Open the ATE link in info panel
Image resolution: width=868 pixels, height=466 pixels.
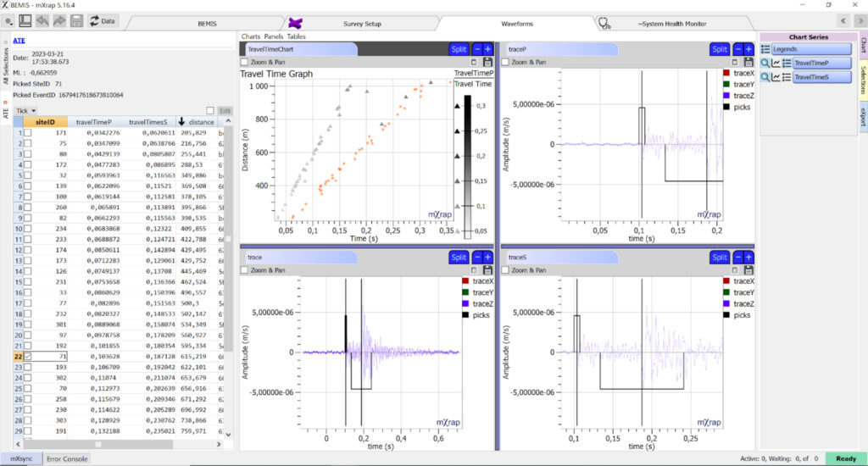click(18, 38)
